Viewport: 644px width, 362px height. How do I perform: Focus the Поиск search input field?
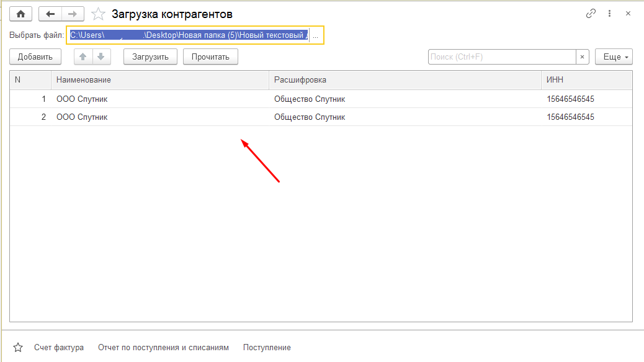tap(501, 57)
